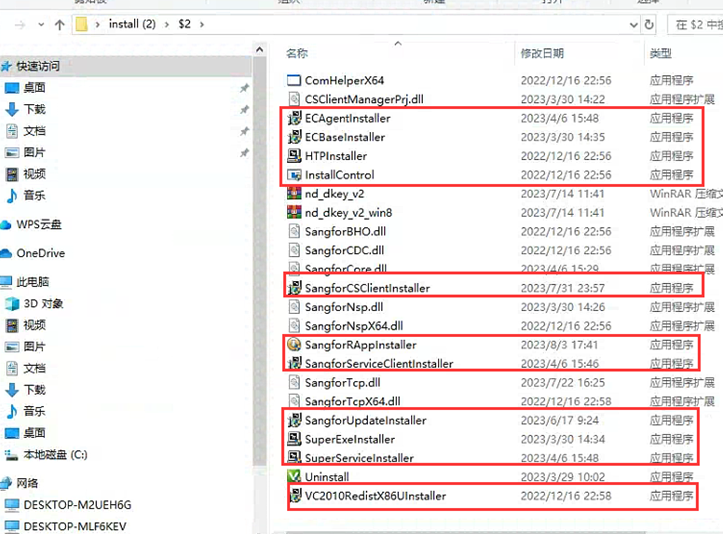Click the SangforCDC.dll file icon
This screenshot has height=538, width=723.
pos(294,250)
